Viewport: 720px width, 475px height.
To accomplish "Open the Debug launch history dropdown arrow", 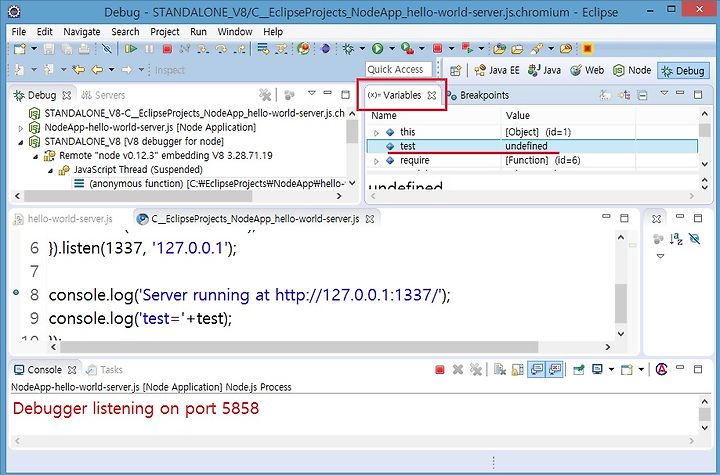I will click(x=362, y=49).
